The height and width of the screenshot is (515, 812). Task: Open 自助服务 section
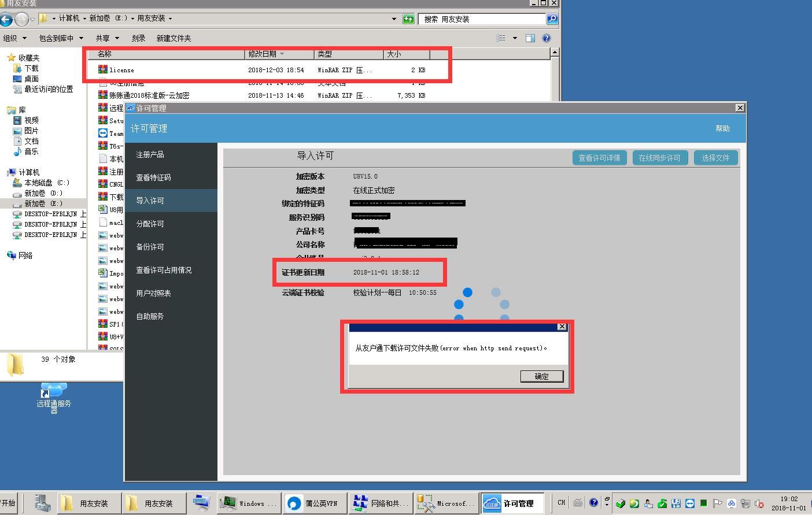click(x=171, y=316)
